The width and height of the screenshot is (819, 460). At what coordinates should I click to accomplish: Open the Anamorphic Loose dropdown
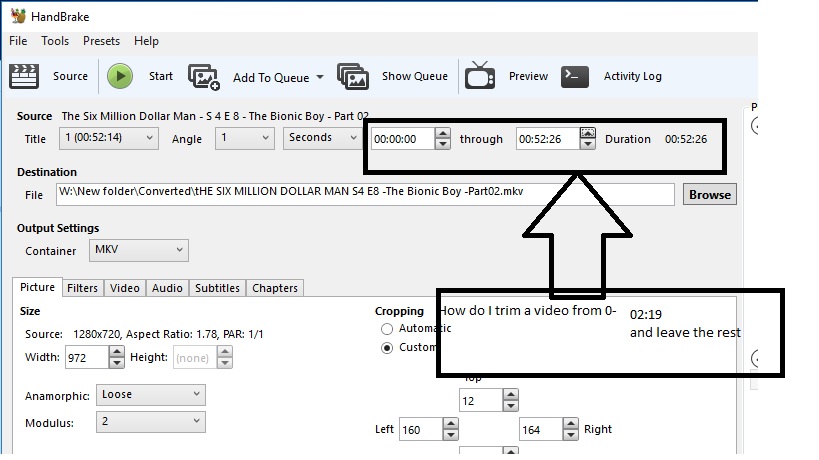(150, 395)
